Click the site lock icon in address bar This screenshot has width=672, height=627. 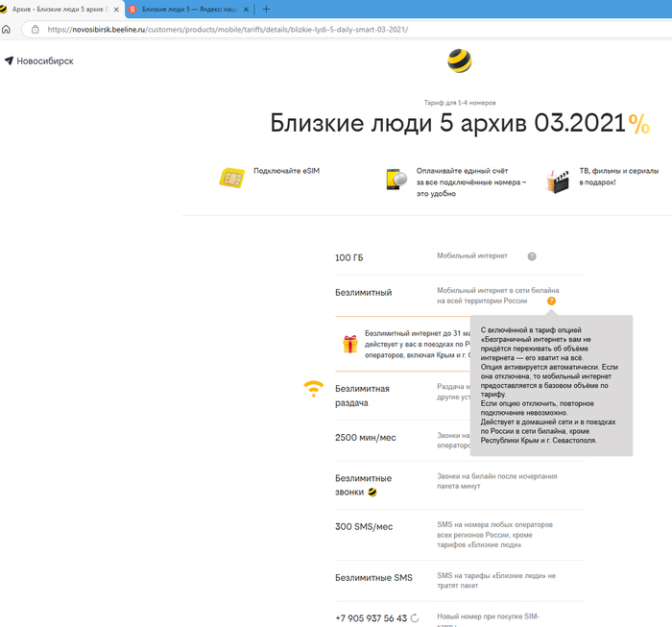(35, 29)
